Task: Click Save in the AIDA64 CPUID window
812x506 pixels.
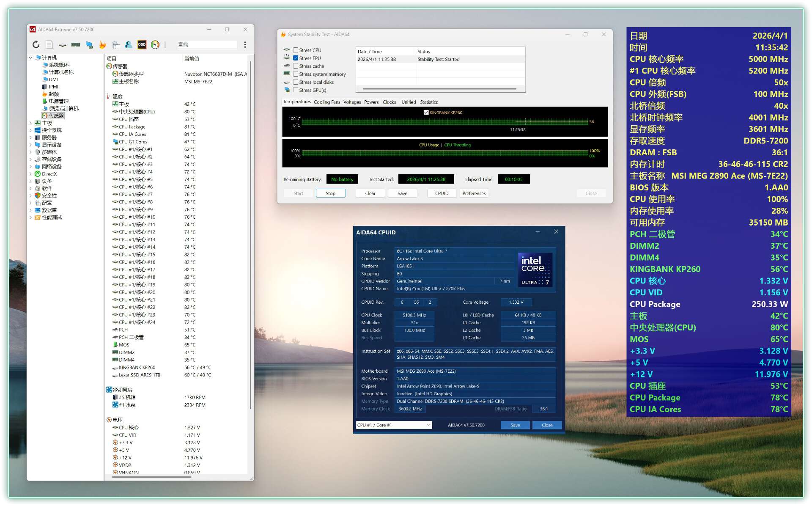Action: pos(515,425)
